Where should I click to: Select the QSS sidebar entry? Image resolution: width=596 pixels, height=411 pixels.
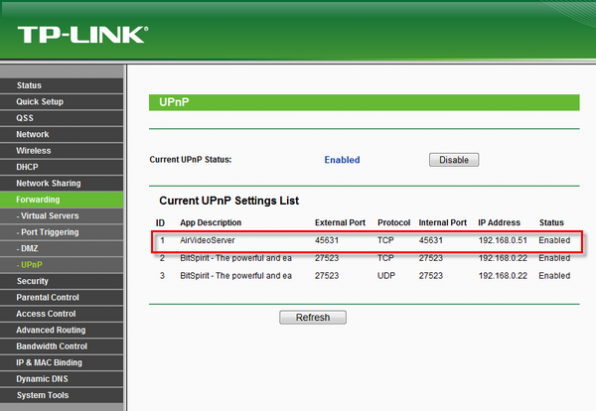(62, 118)
